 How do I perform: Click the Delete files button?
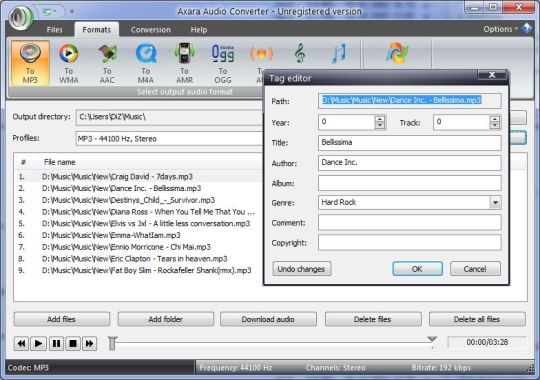[x=373, y=319]
